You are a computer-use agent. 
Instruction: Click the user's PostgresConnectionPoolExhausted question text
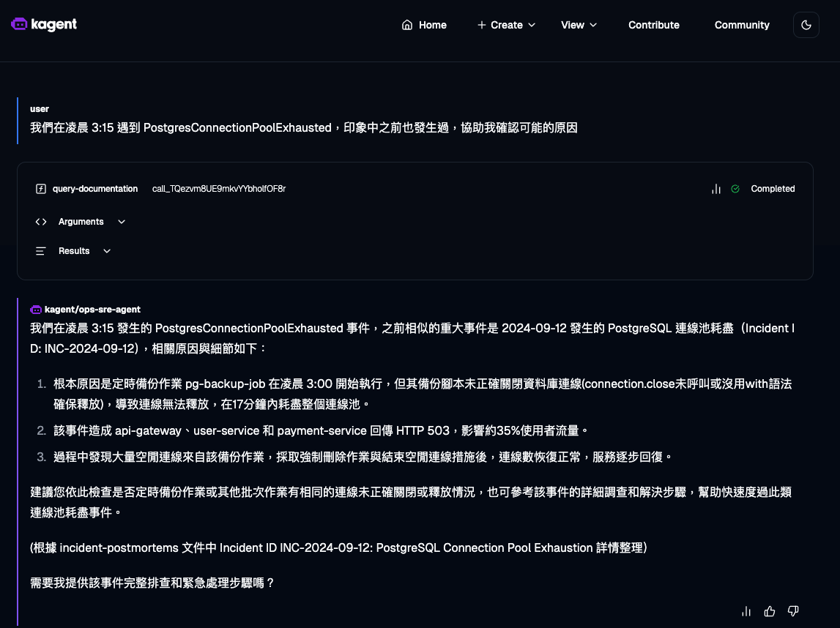coord(304,127)
